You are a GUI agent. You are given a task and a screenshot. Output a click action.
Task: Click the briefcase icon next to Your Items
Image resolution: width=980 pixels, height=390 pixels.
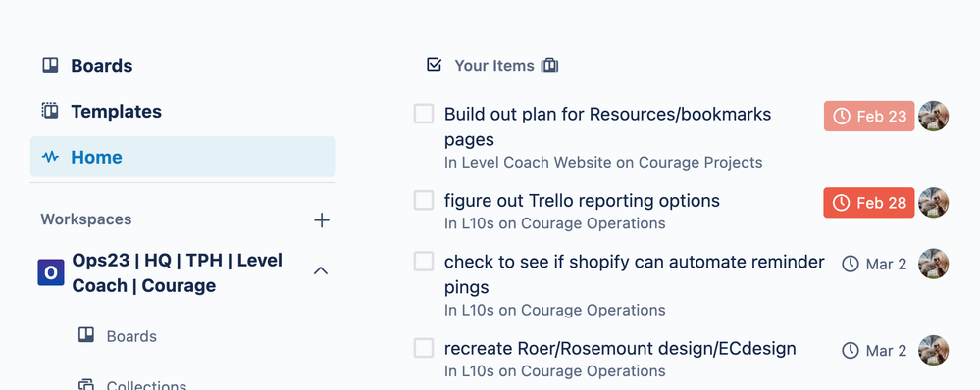pos(549,65)
